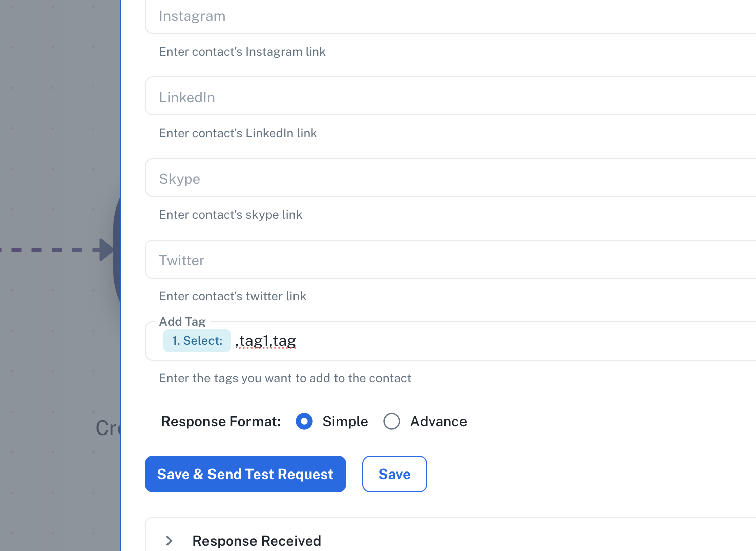Click the arrowhead of the dashed connector
The height and width of the screenshot is (551, 756).
pos(107,250)
